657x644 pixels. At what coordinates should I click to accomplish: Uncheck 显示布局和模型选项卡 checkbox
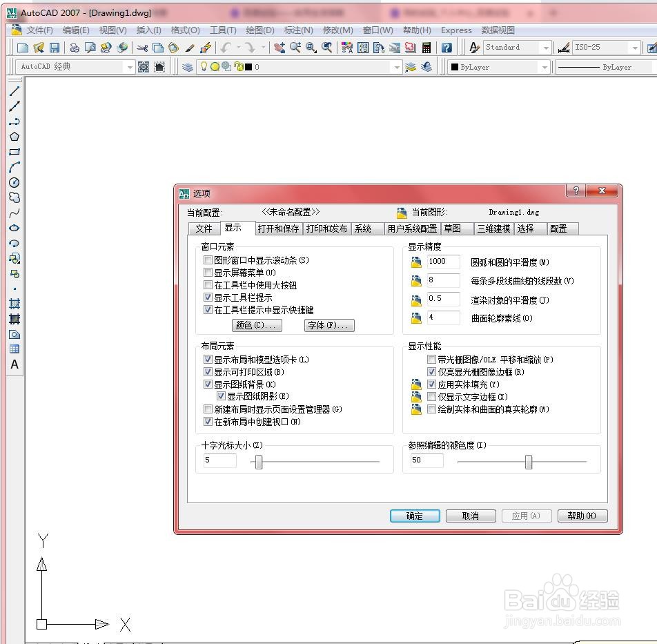tap(208, 359)
